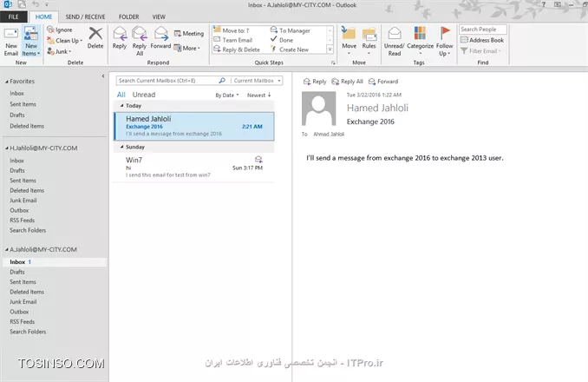Open Search Folders in H.Jahloli mailbox
The width and height of the screenshot is (588, 382).
[28, 230]
